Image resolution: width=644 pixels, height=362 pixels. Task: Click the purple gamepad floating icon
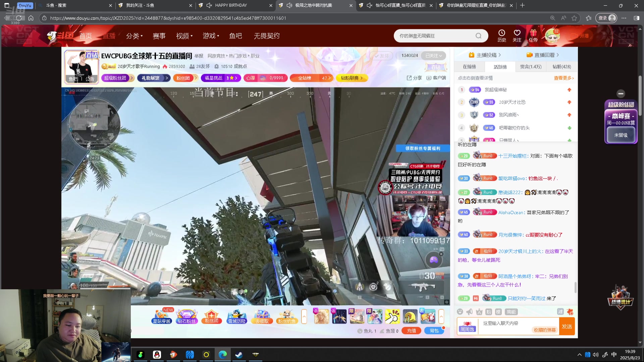[x=434, y=260]
